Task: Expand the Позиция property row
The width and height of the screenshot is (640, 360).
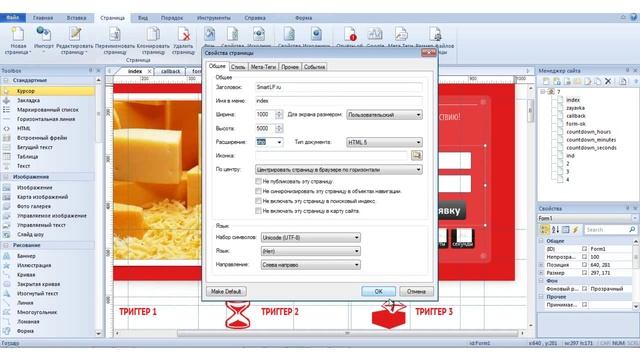Action: point(541,265)
